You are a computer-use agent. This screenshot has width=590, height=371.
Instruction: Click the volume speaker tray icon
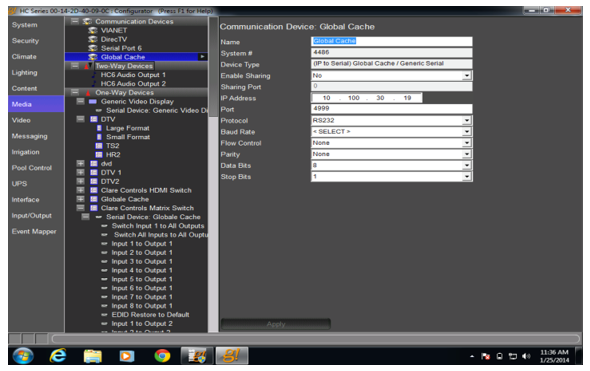pos(526,356)
